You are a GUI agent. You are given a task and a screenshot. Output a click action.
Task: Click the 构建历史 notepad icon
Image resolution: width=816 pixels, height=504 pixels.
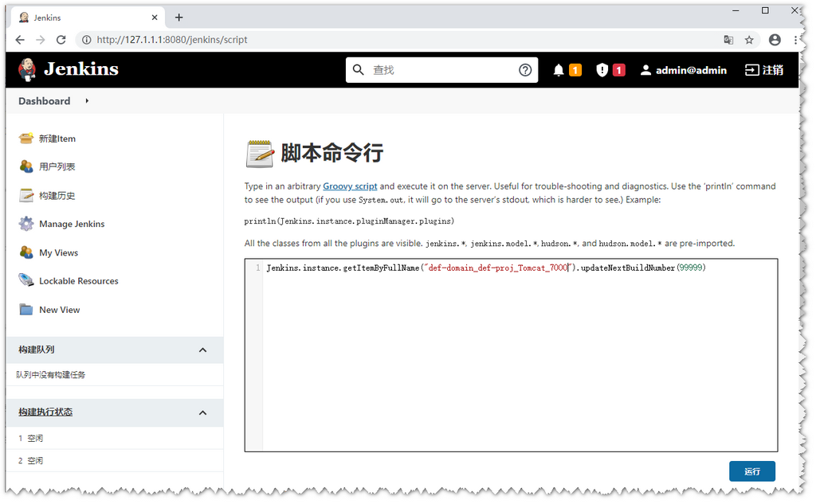tap(26, 196)
